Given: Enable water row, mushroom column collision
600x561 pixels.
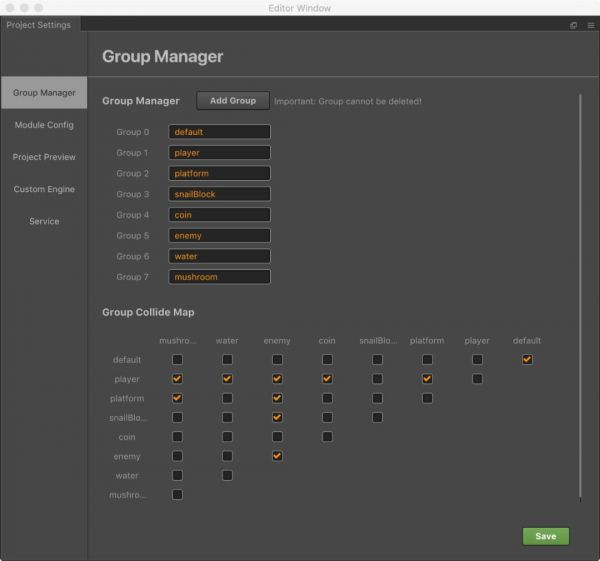Looking at the screenshot, I should (x=177, y=475).
